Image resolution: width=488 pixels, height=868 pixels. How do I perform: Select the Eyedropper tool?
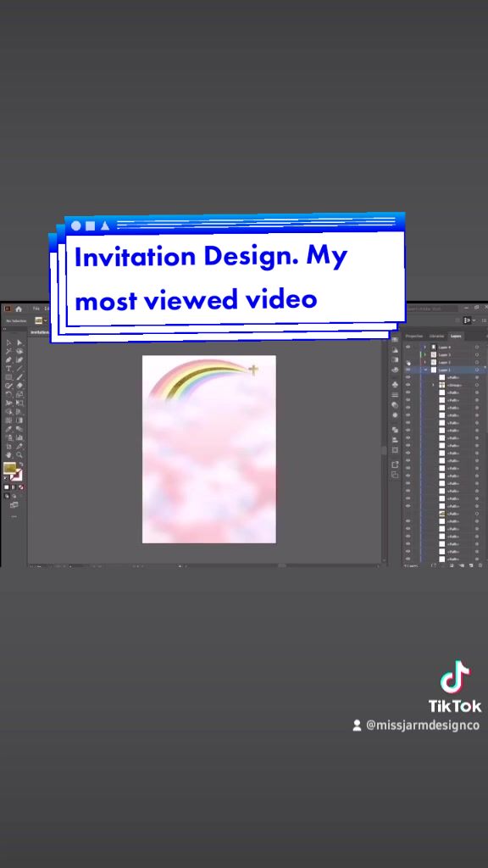tap(8, 429)
